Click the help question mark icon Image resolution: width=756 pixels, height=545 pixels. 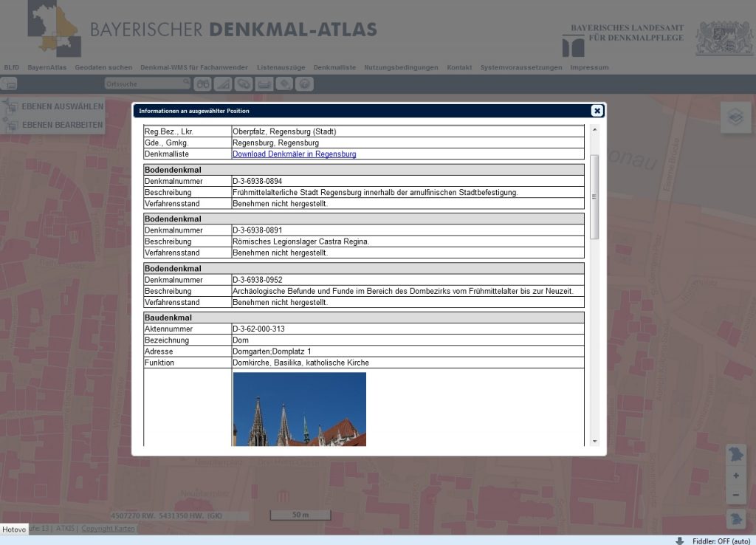pyautogui.click(x=304, y=84)
